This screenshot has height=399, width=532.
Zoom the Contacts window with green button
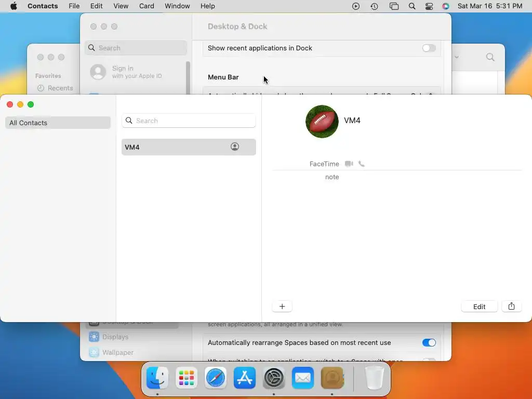coord(31,104)
